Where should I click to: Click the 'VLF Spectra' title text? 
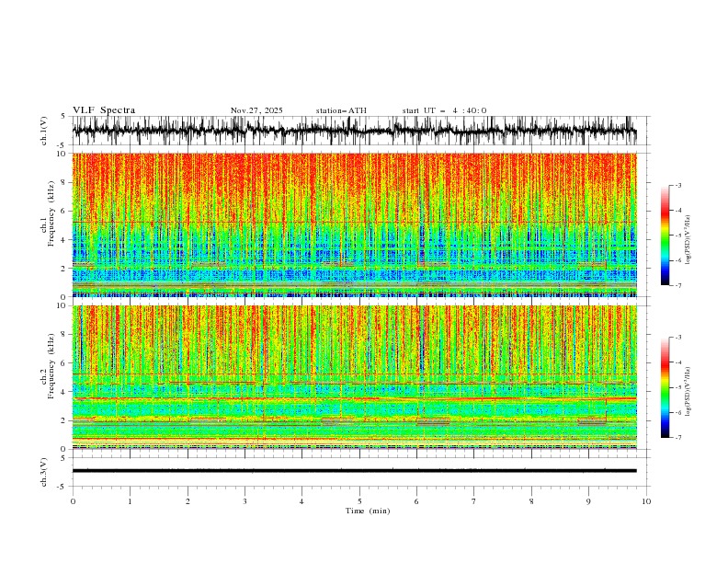104,110
